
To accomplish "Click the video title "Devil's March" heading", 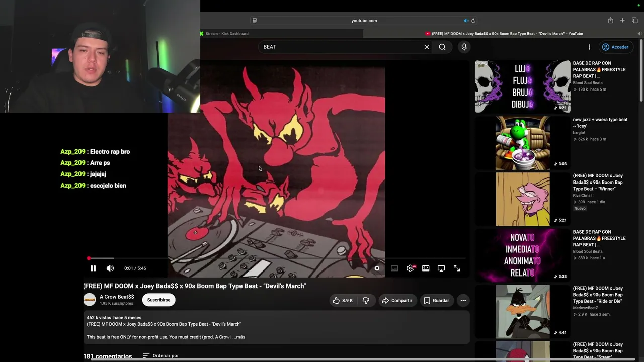I will coord(195,286).
